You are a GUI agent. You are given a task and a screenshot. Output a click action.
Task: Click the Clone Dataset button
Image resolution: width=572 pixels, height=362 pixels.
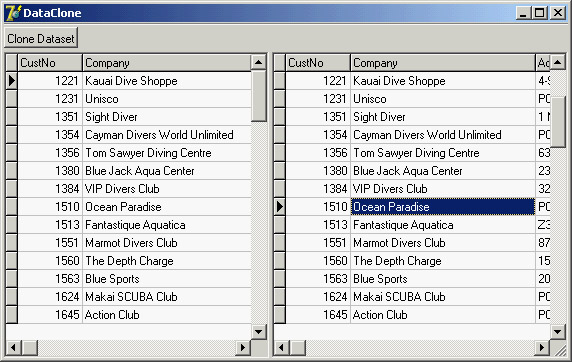pyautogui.click(x=41, y=38)
